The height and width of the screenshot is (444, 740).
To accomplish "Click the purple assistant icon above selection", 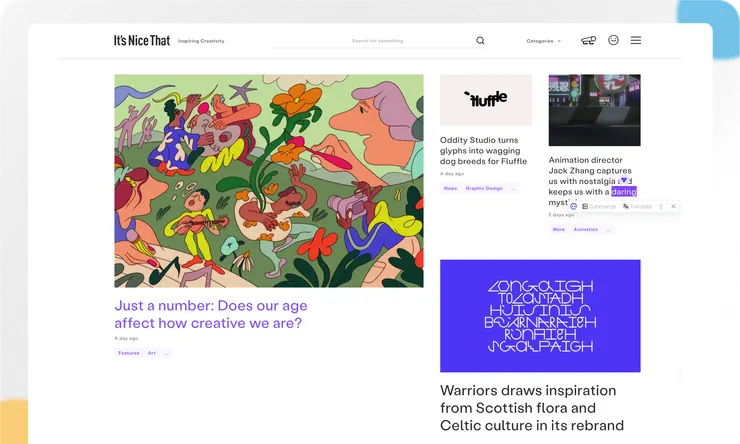I will point(624,180).
